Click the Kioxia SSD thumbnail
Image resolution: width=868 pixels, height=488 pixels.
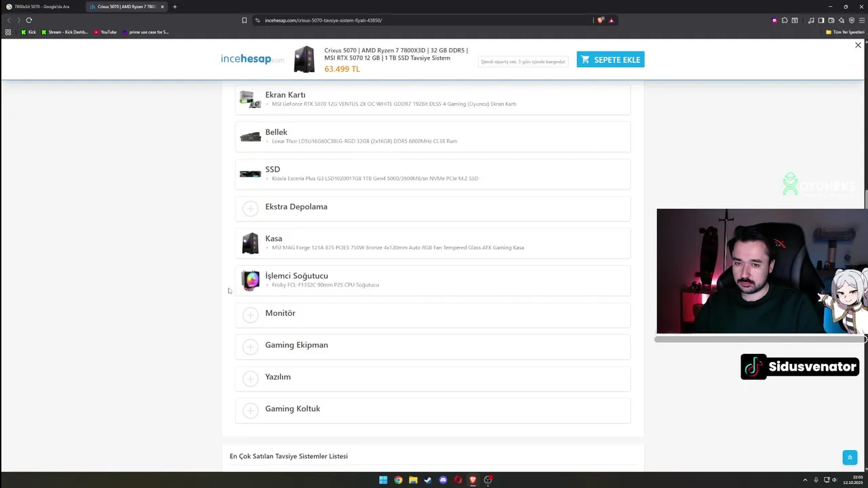pyautogui.click(x=250, y=174)
